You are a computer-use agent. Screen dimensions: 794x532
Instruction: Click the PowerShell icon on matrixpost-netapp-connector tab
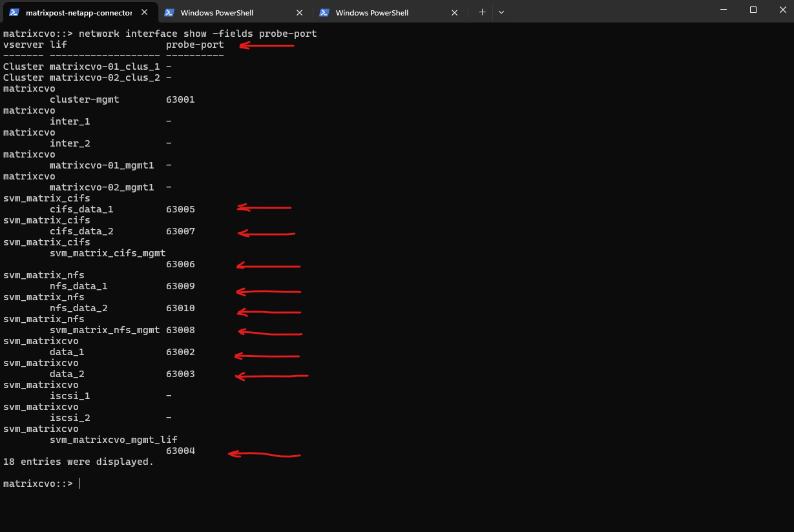(x=14, y=12)
